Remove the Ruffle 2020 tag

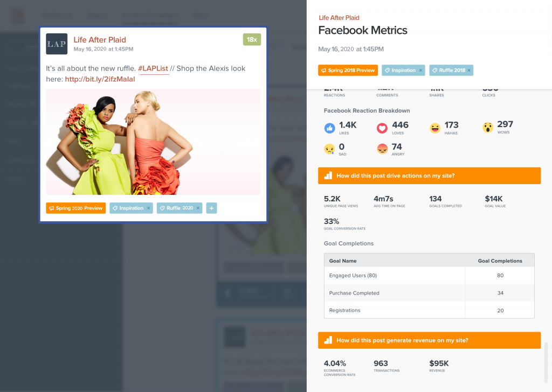198,208
